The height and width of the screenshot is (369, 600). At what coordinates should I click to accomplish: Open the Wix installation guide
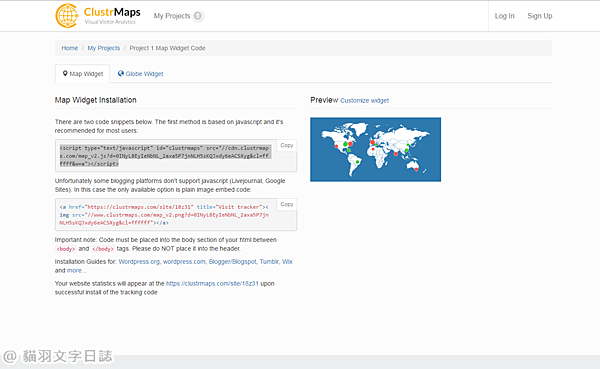pos(287,262)
